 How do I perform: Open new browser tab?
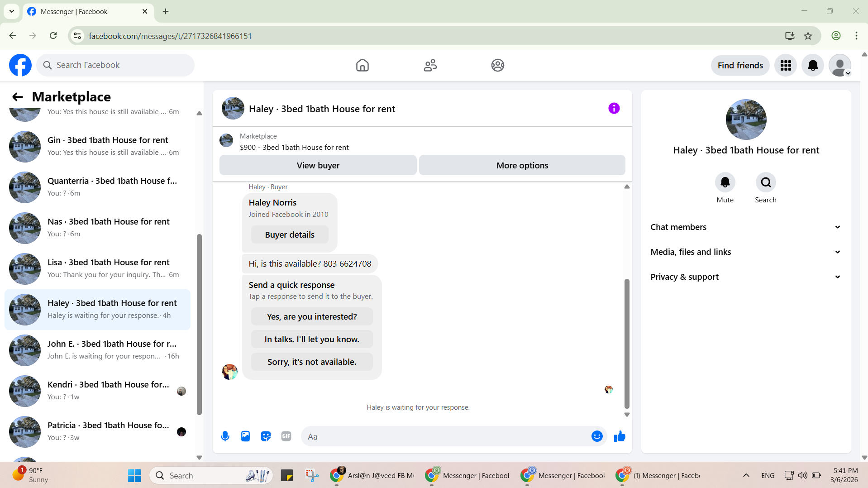pos(166,11)
